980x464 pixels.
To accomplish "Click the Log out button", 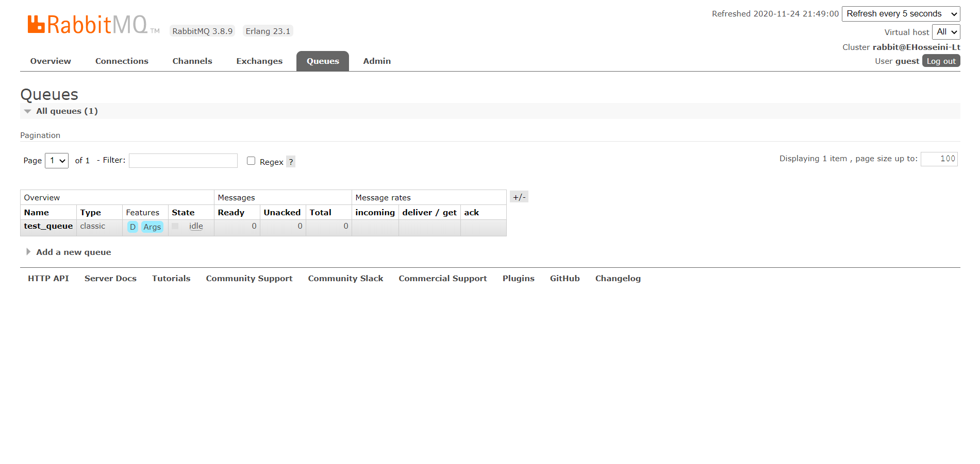I will [941, 61].
